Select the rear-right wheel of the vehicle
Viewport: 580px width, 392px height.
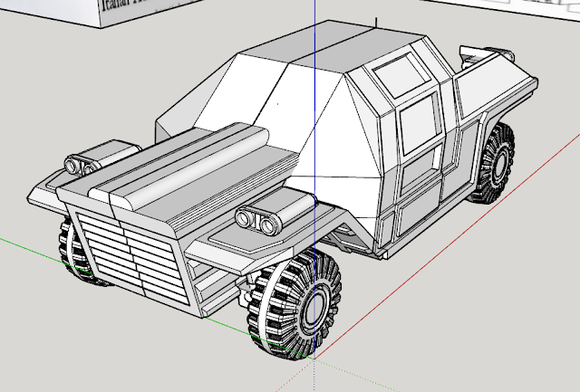(494, 163)
